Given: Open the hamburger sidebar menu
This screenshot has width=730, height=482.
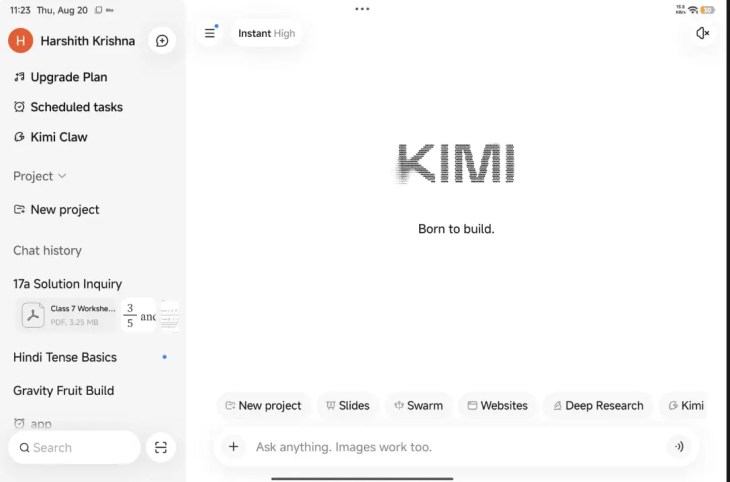Looking at the screenshot, I should (x=210, y=33).
